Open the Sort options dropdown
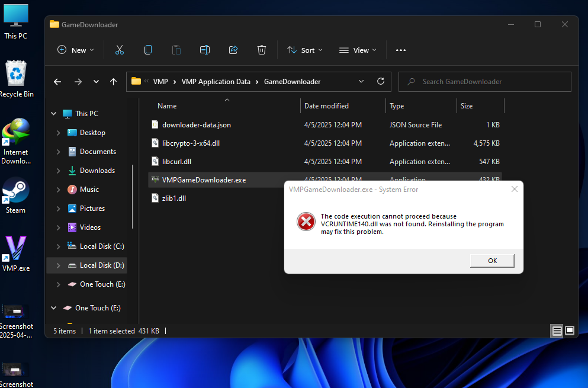 (305, 50)
